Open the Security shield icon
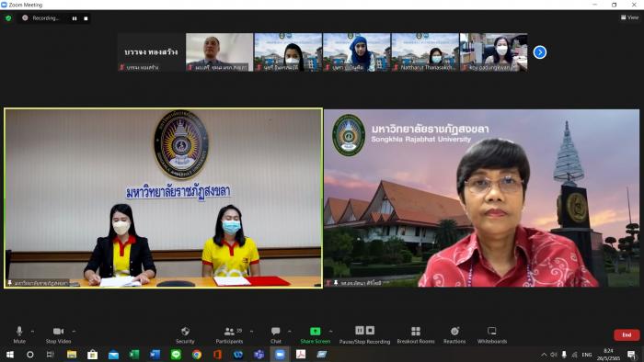 coord(185,332)
